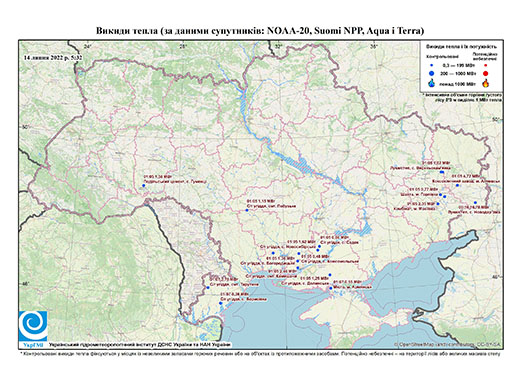Image resolution: width=520 pixels, height=368 pixels.
Task: Click the orange flame icon in legend
Action: tap(486, 83)
